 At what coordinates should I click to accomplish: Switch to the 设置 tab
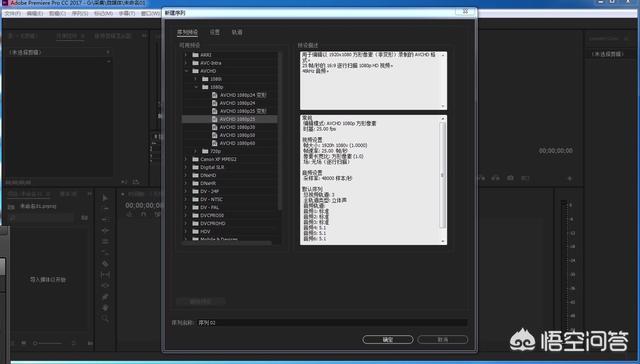(215, 32)
